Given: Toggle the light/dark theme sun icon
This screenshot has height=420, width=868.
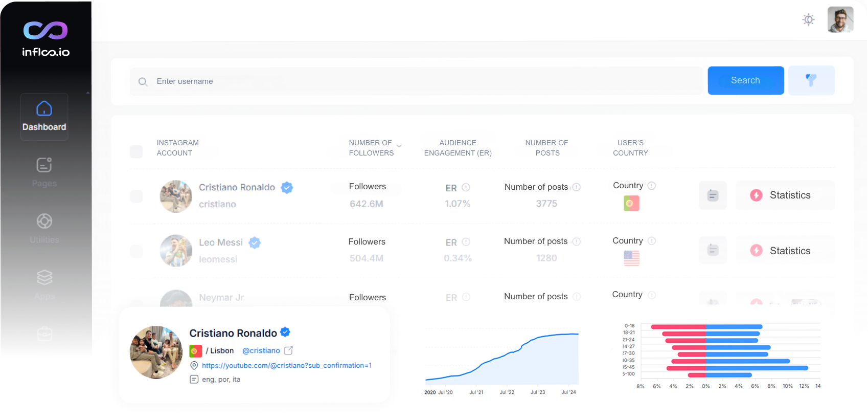Looking at the screenshot, I should tap(808, 20).
